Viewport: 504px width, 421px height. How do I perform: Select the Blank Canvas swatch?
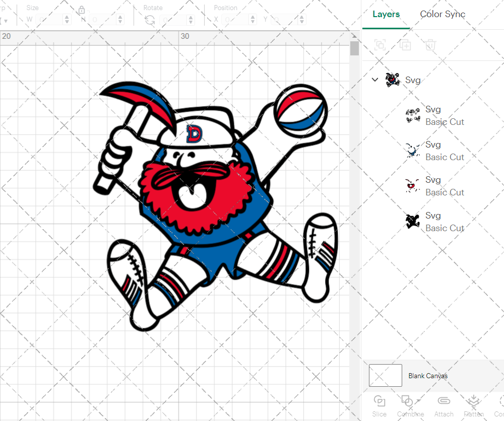(386, 375)
